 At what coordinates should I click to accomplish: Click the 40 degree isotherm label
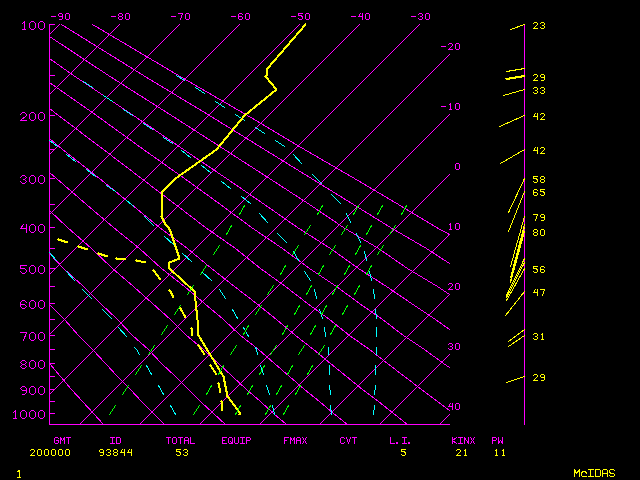pos(454,407)
